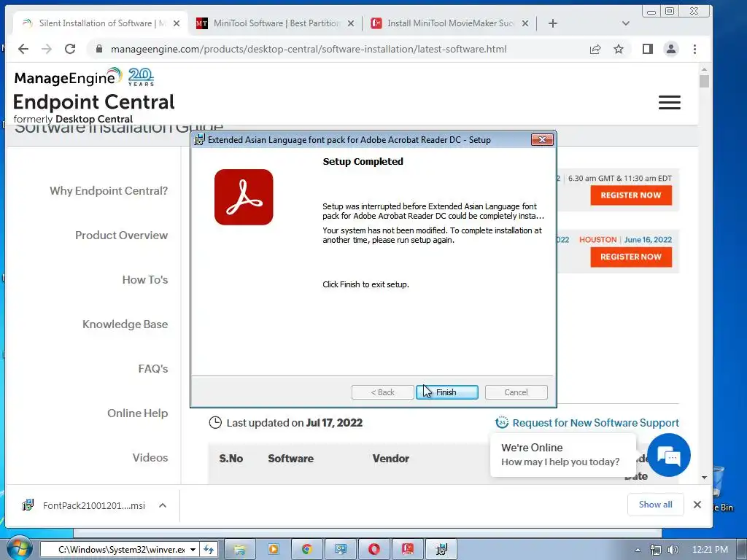Open Google Chrome from taskbar
747x560 pixels.
coord(307,550)
